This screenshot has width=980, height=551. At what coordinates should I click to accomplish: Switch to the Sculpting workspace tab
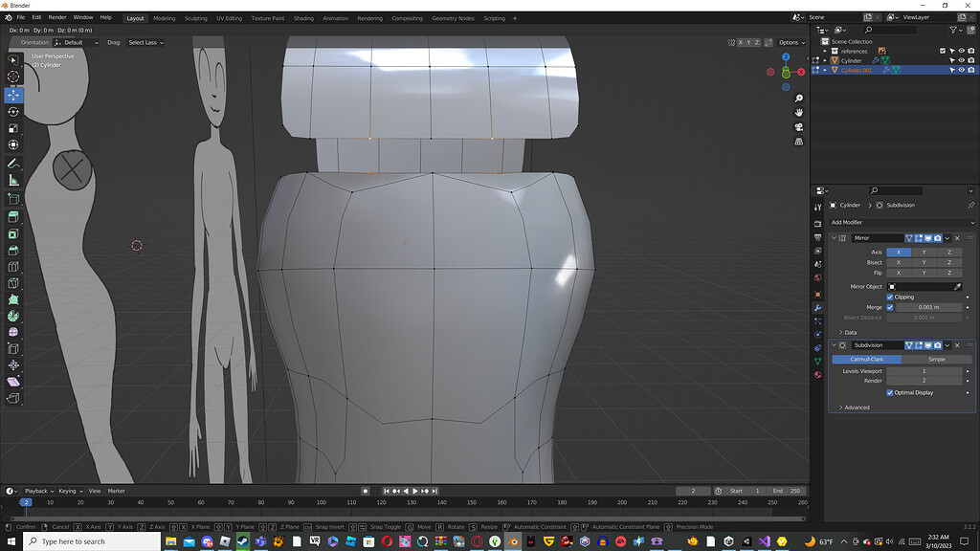(195, 18)
